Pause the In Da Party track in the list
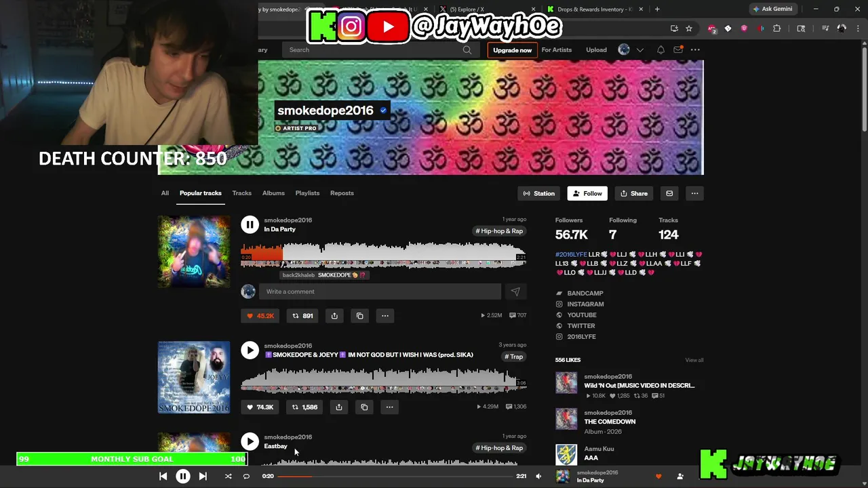This screenshot has height=488, width=868. tap(250, 224)
